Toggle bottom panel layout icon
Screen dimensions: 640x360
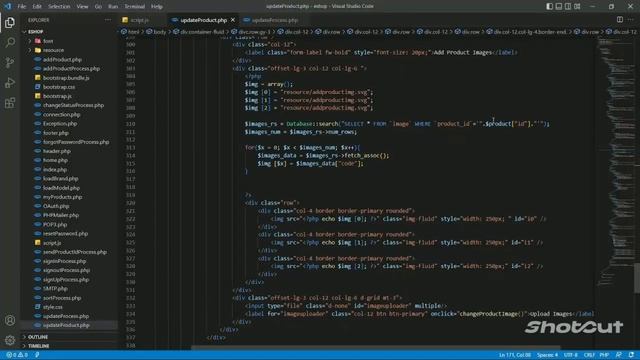pyautogui.click(x=559, y=6)
